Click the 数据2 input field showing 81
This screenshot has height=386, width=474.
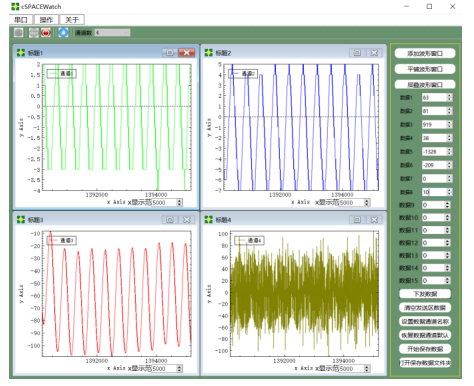[434, 111]
